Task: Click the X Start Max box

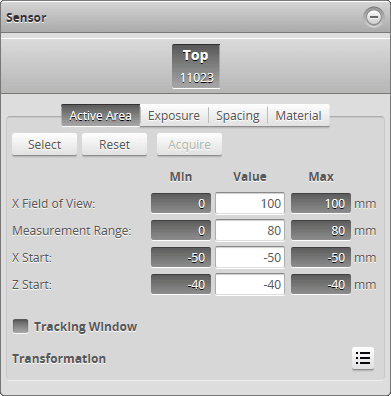Action: [x=321, y=257]
